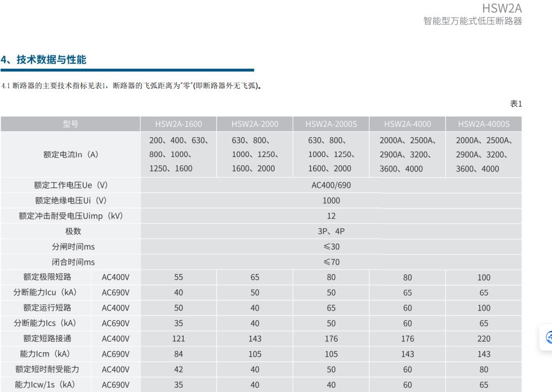Screen dimensions: 552x392
Task: Click the 额定运行短路 row label
Action: click(x=47, y=308)
